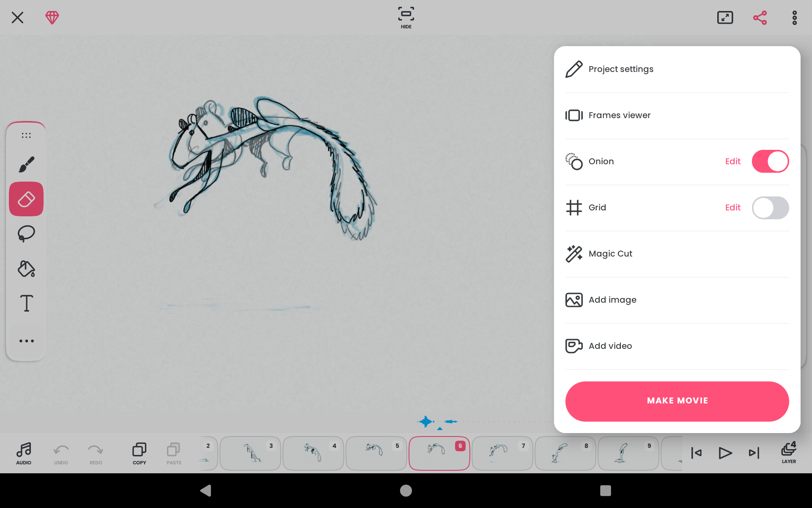Open Project settings
Screen dimensions: 812x508
(621, 69)
